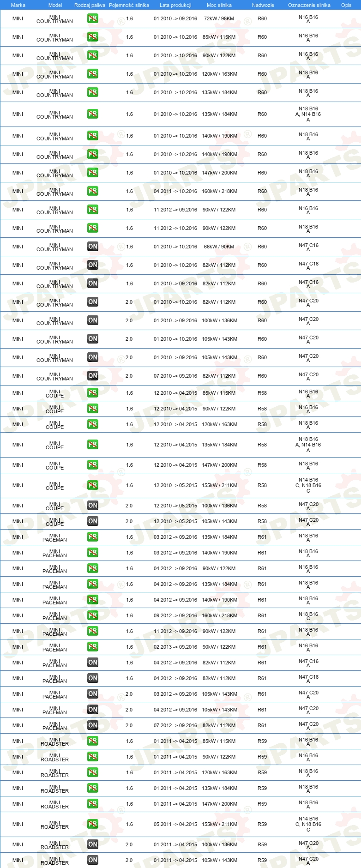The height and width of the screenshot is (868, 361).
Task: Select 'R58' in the Coupe 85kW/115KM row
Action: (262, 393)
